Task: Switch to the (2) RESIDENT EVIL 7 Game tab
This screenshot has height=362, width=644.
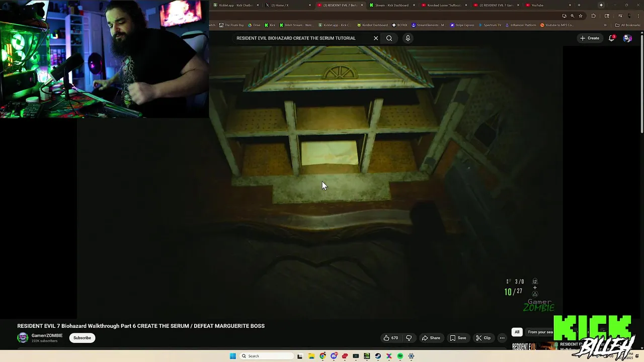Action: pyautogui.click(x=496, y=5)
